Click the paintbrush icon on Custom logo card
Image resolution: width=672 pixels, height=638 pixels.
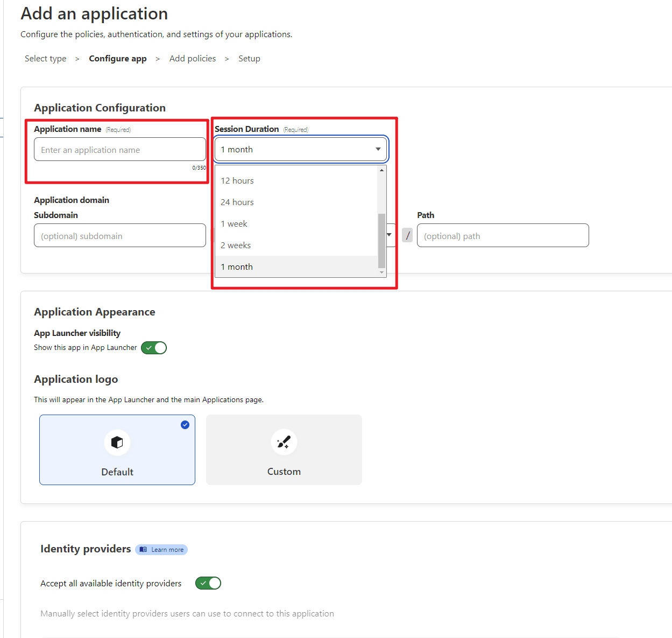[x=284, y=441]
